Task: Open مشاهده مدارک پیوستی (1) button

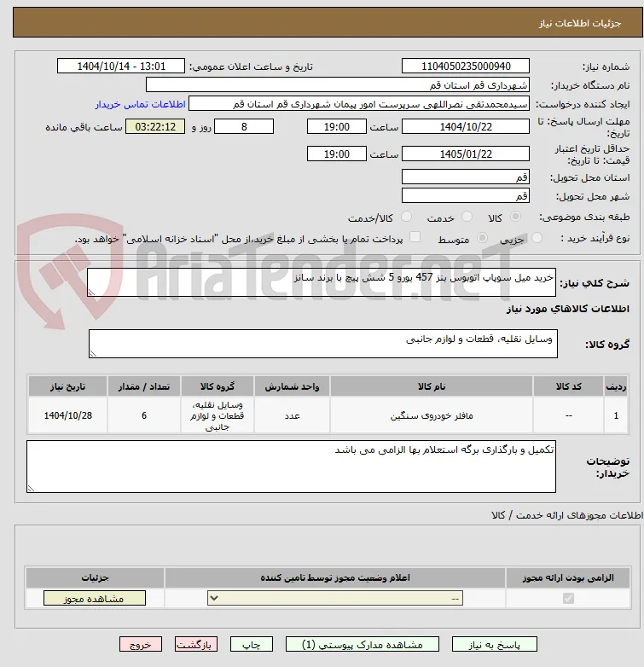Action: coord(363,645)
